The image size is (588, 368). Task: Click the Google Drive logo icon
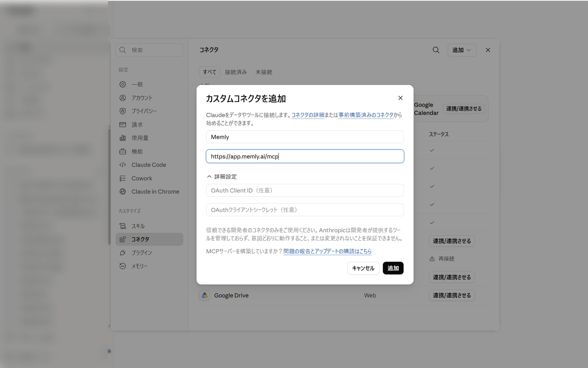pos(205,296)
